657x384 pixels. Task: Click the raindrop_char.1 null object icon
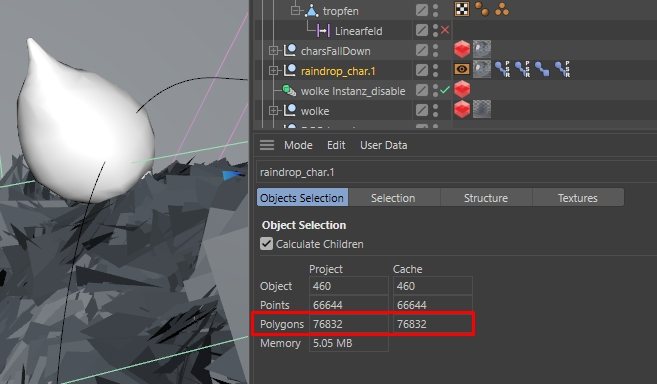pos(290,70)
